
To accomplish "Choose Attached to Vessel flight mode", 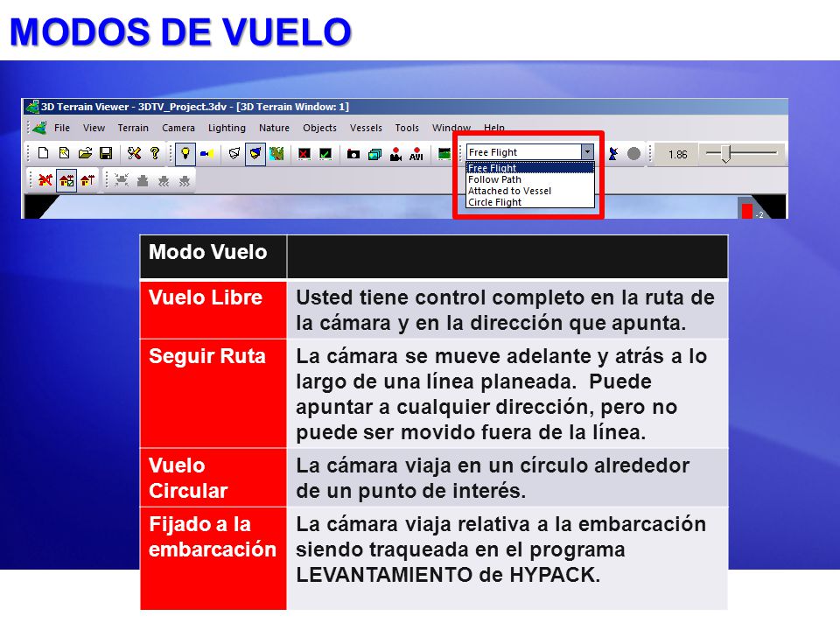I will pos(530,191).
